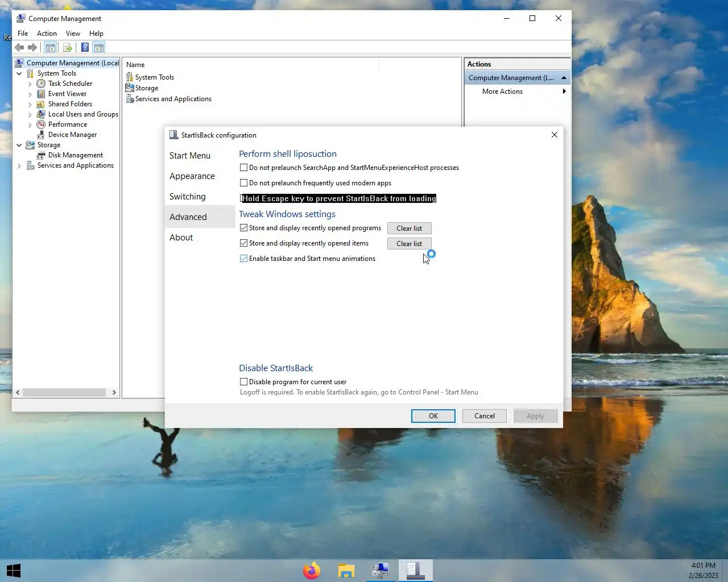Switch to StartIsBack taskbar icon
Image resolution: width=728 pixels, height=582 pixels.
pyautogui.click(x=416, y=570)
